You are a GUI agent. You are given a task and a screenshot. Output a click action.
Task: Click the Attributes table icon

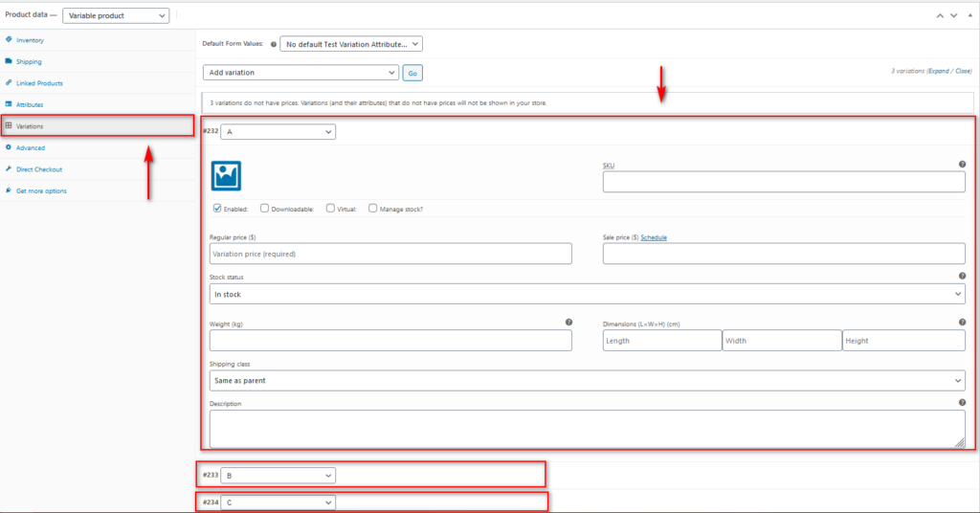coord(9,104)
